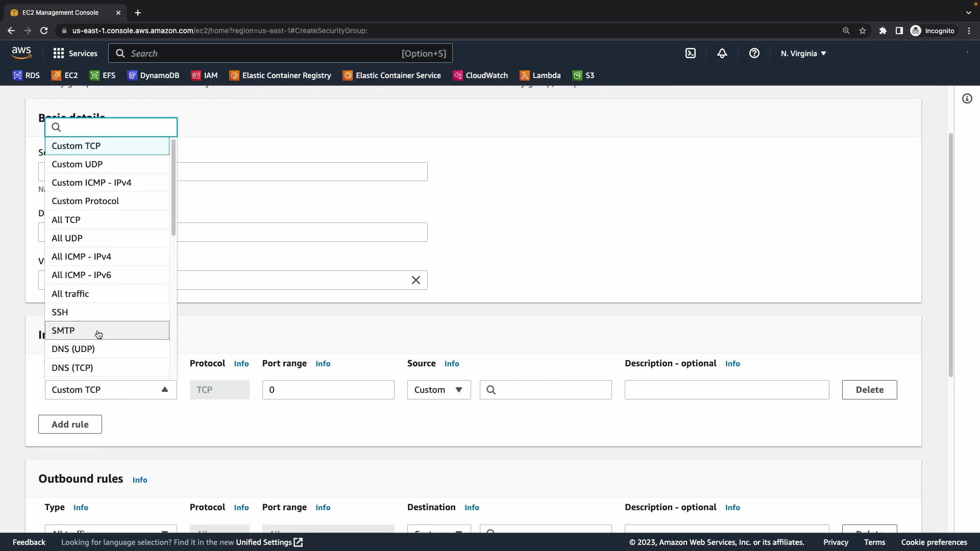Open AWS CloudShell icon
This screenshot has width=980, height=551.
coord(690,54)
